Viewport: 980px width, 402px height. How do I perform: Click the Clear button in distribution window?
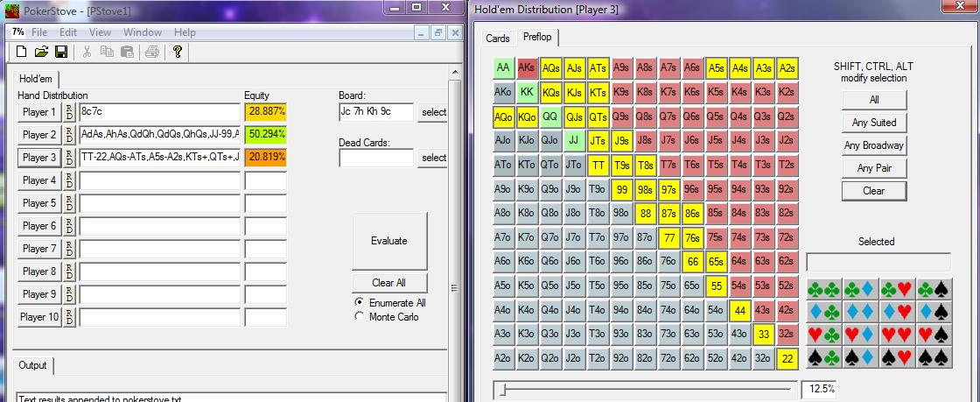(x=874, y=191)
